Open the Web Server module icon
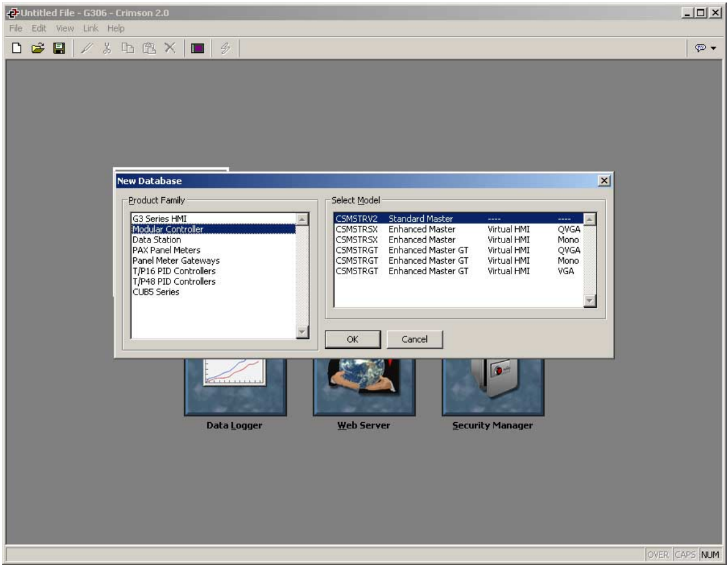The height and width of the screenshot is (567, 728). [364, 387]
